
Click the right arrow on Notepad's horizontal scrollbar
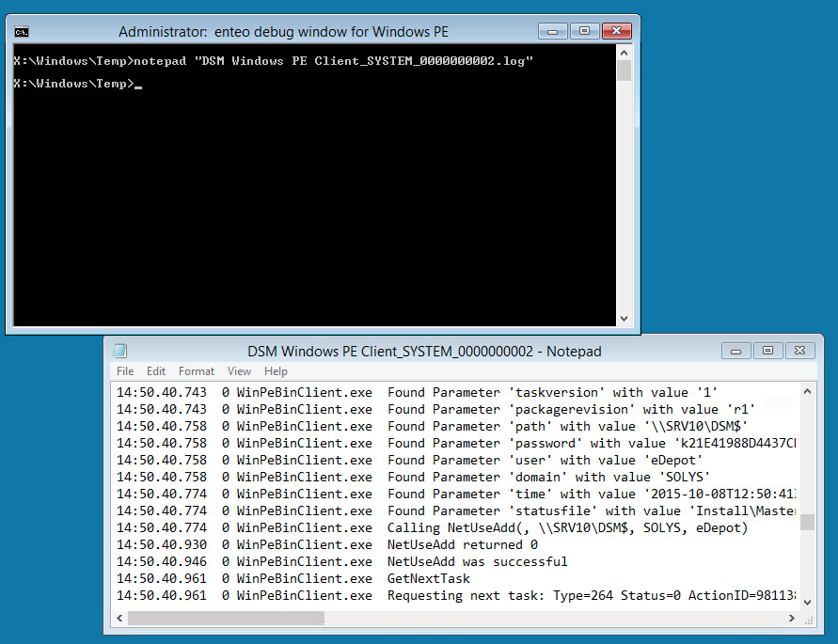[x=793, y=618]
